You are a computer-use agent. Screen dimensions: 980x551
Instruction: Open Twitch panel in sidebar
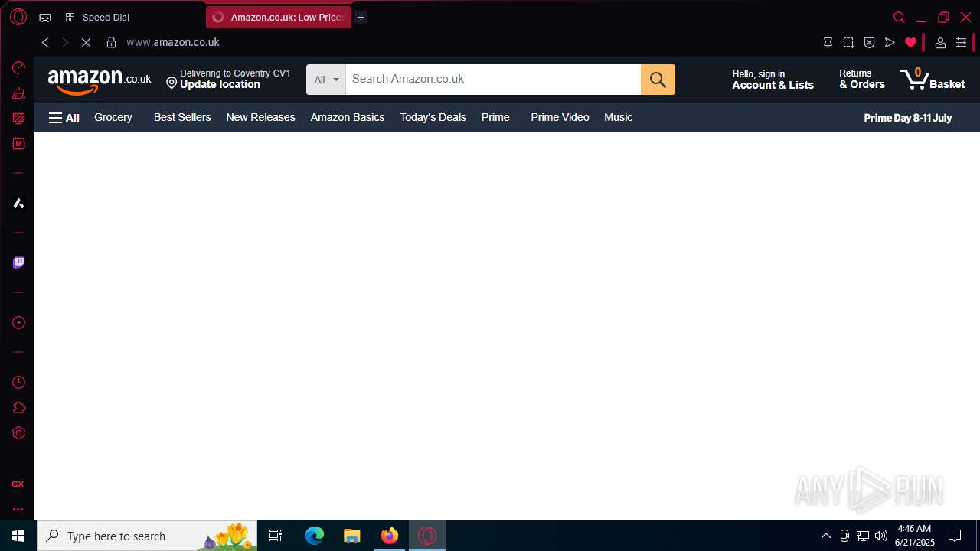18,262
